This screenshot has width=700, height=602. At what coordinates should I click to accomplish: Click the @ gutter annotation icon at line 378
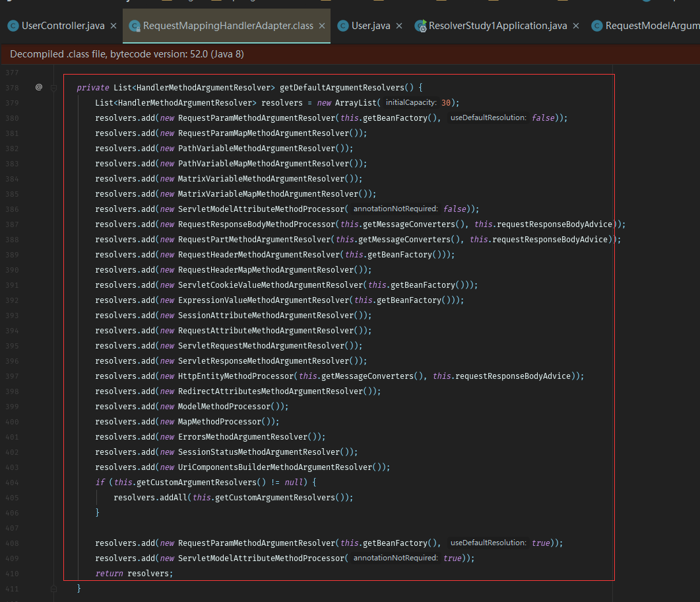pos(39,87)
